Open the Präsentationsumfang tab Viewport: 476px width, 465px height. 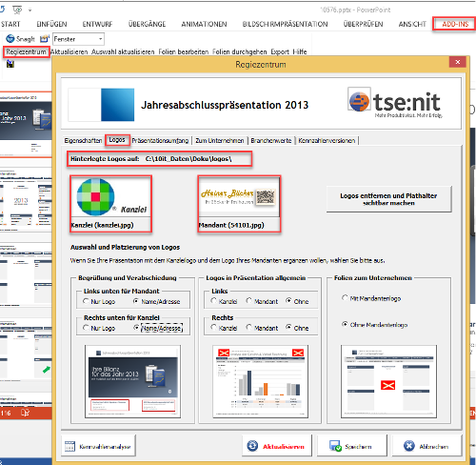[x=160, y=140]
